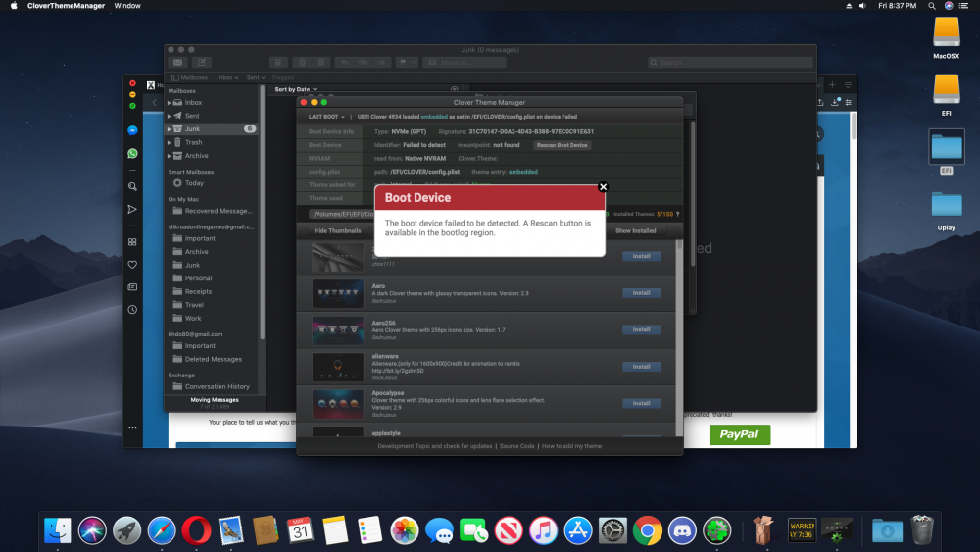The width and height of the screenshot is (980, 552).
Task: Open Messenger in the Opera sidebar
Action: [x=132, y=130]
